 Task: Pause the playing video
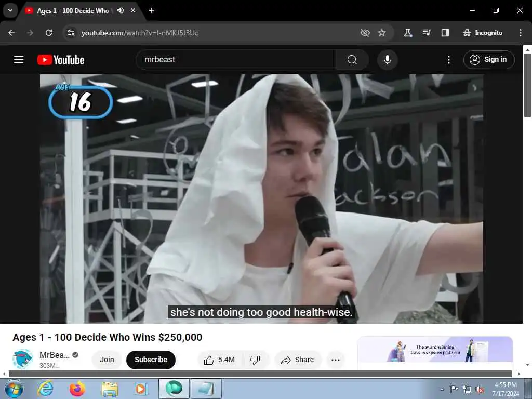click(261, 198)
